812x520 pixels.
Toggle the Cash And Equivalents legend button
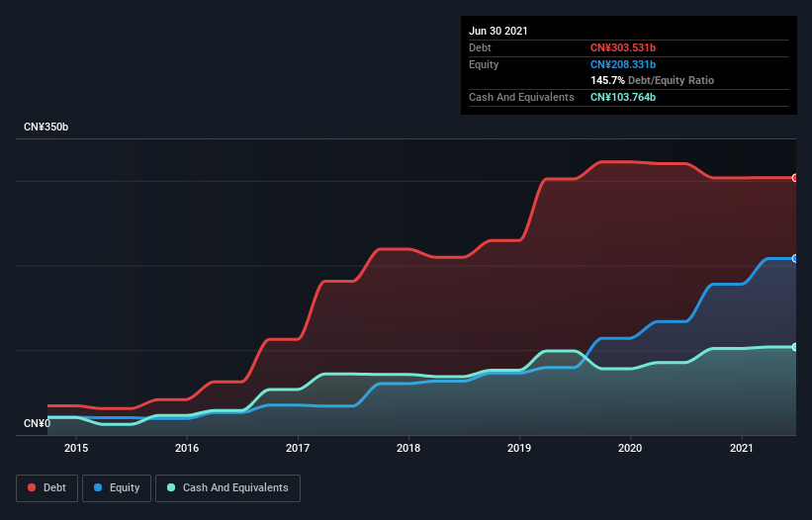[227, 488]
